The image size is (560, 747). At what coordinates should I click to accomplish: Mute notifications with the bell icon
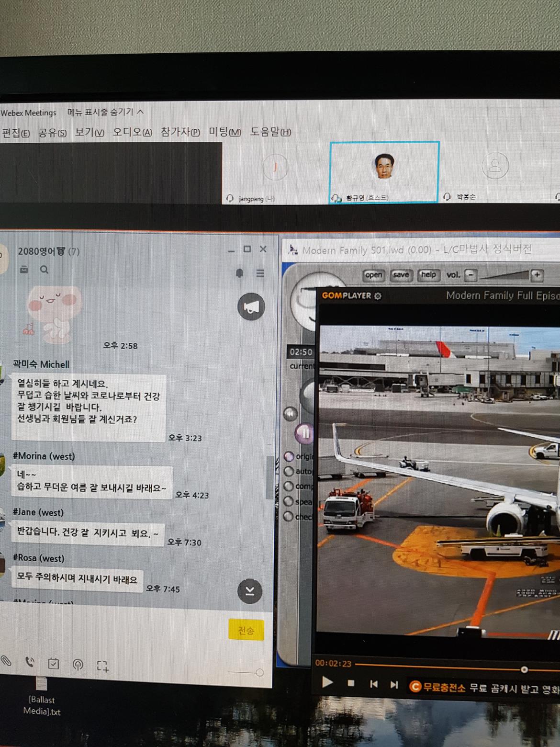pos(239,273)
